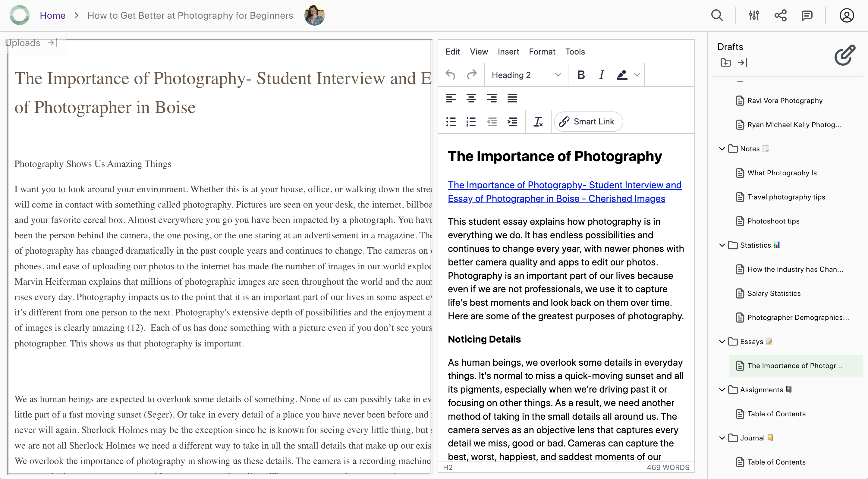Open the settings sliders icon
This screenshot has width=868, height=479.
tap(754, 15)
